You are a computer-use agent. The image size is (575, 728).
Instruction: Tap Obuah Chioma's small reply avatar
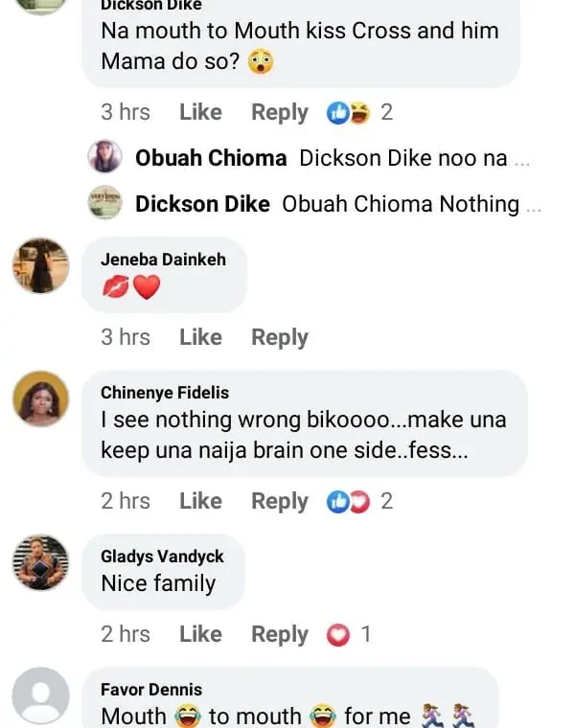pos(104,157)
